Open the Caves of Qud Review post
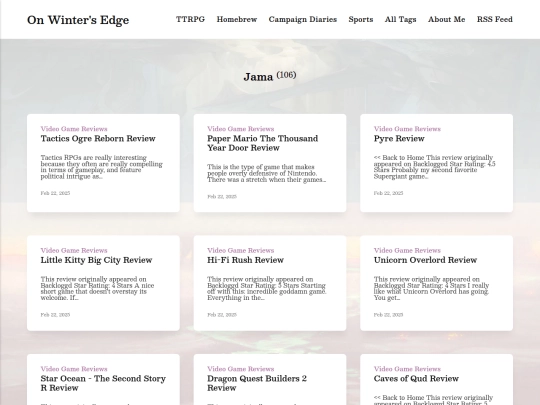This screenshot has height=405, width=540. click(416, 378)
